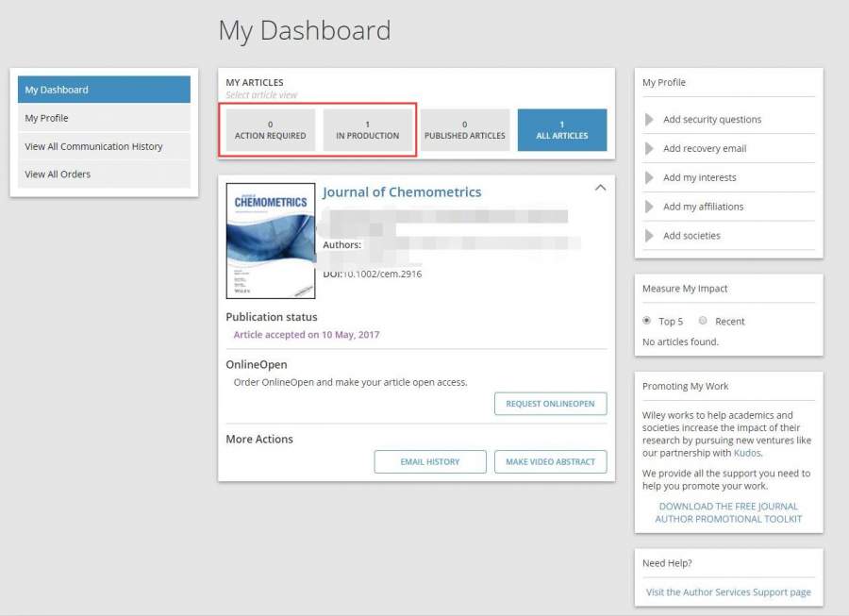Click Add societies text
Screen dimensions: 849x616
tap(691, 236)
